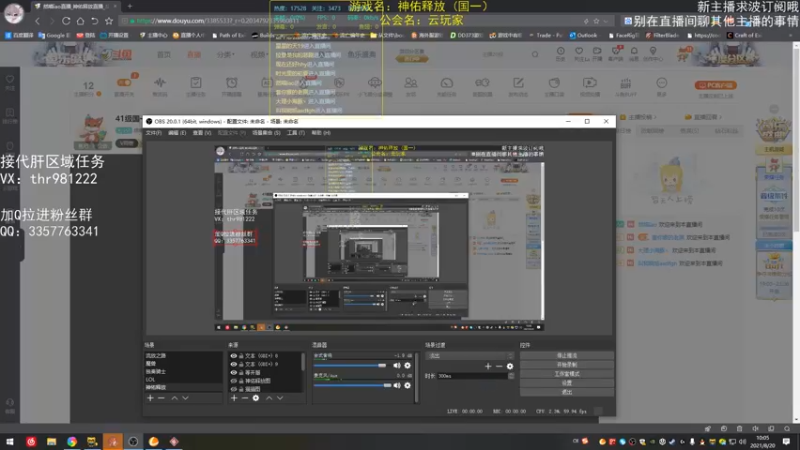
Task: Toggle visibility of first text (GDI+) source
Action: [233, 356]
